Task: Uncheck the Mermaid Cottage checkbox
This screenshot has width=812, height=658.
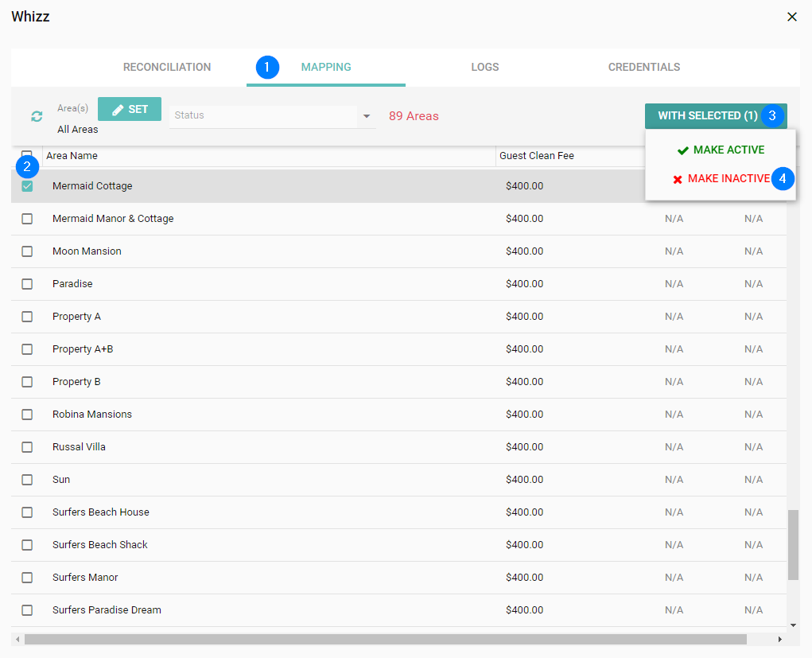Action: pyautogui.click(x=27, y=186)
